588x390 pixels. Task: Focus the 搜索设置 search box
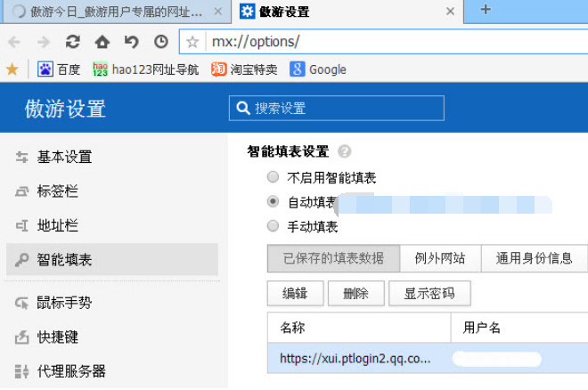click(337, 109)
